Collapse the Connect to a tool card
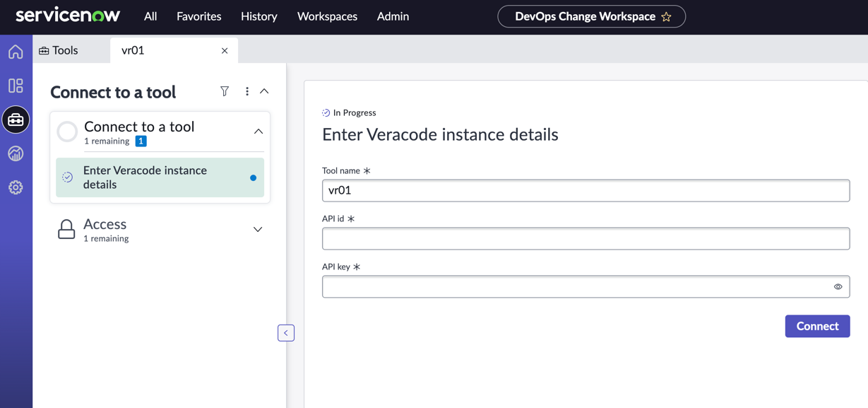The height and width of the screenshot is (408, 868). pyautogui.click(x=258, y=132)
